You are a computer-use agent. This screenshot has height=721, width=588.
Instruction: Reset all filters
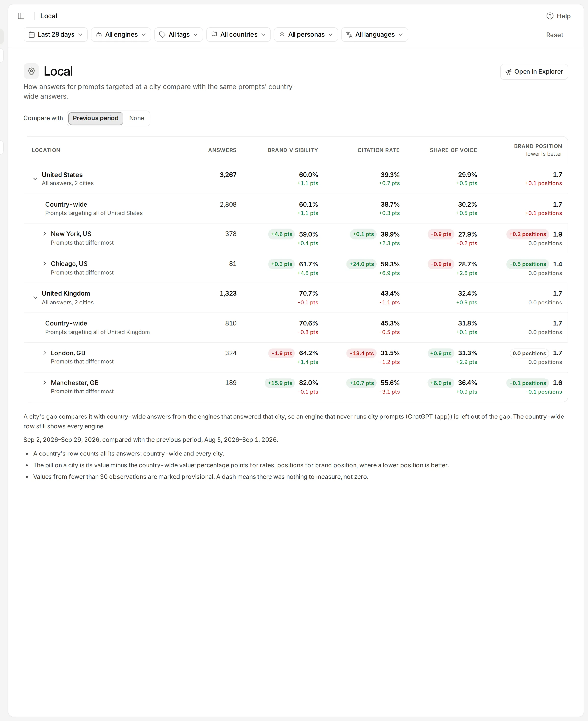pyautogui.click(x=554, y=35)
